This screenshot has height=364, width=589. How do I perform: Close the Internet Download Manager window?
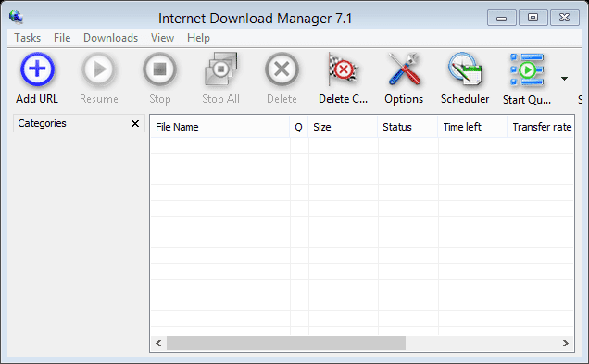(x=564, y=18)
